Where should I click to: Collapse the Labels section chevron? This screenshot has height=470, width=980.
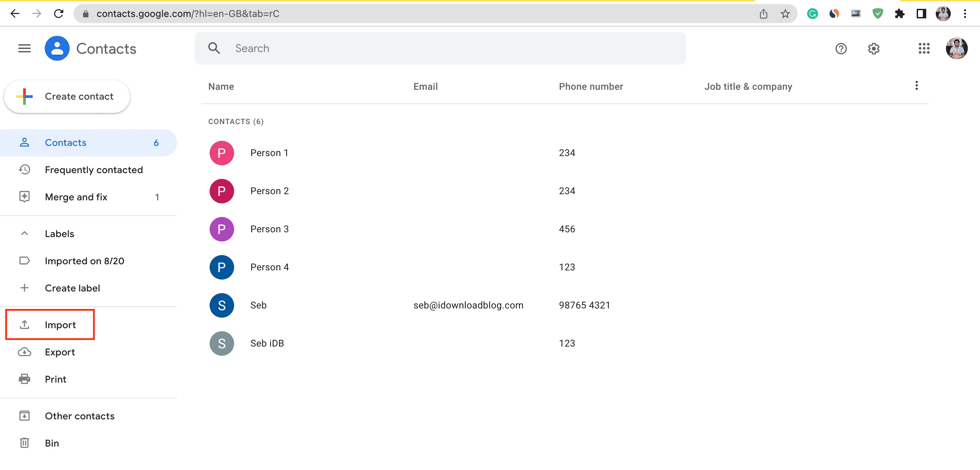[x=24, y=233]
